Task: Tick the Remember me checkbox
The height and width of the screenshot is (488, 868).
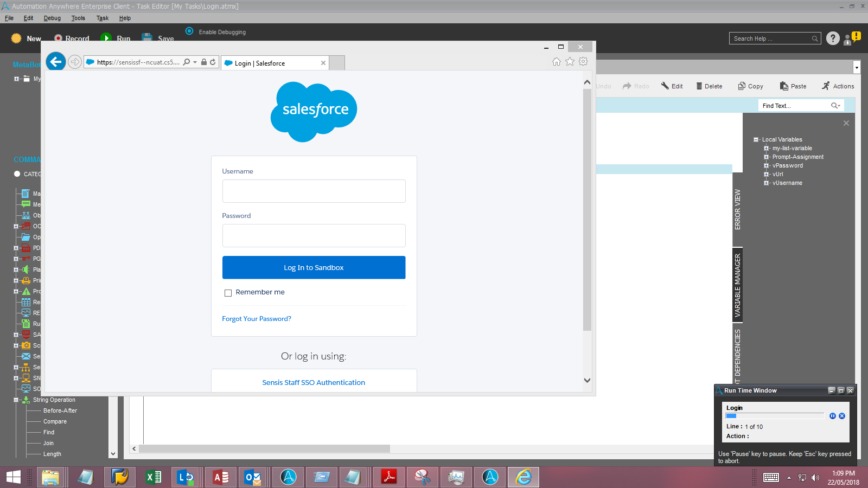Action: (228, 293)
